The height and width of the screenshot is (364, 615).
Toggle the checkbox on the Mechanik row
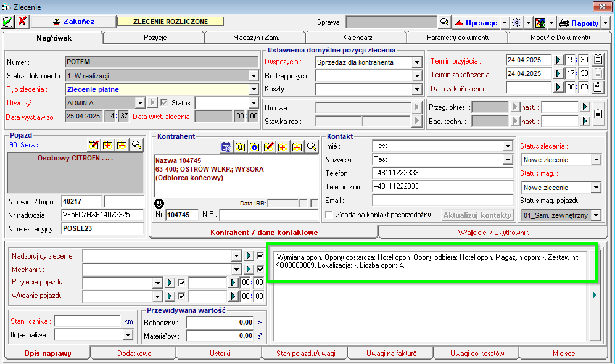pyautogui.click(x=260, y=269)
